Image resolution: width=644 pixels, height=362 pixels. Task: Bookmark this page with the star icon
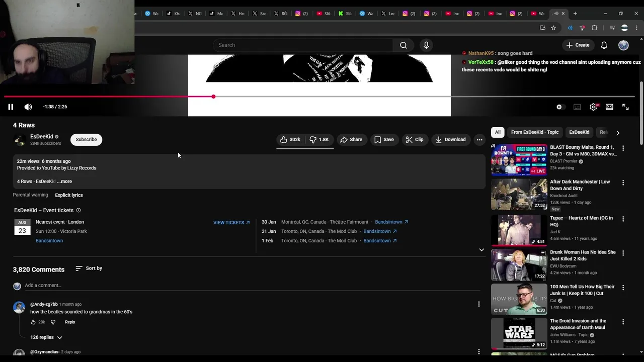553,28
